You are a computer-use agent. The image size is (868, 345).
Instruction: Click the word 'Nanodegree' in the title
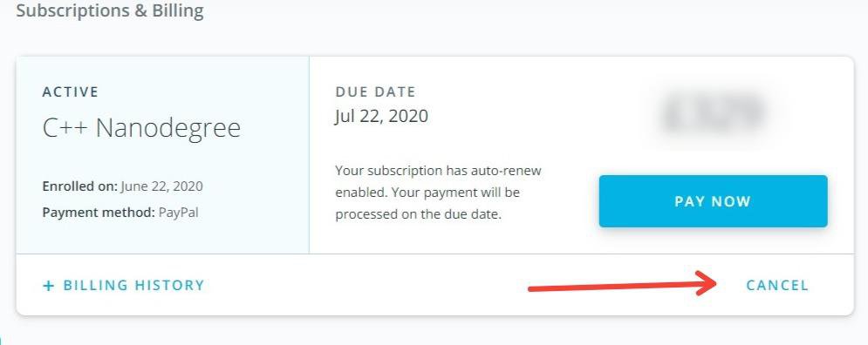tap(168, 128)
